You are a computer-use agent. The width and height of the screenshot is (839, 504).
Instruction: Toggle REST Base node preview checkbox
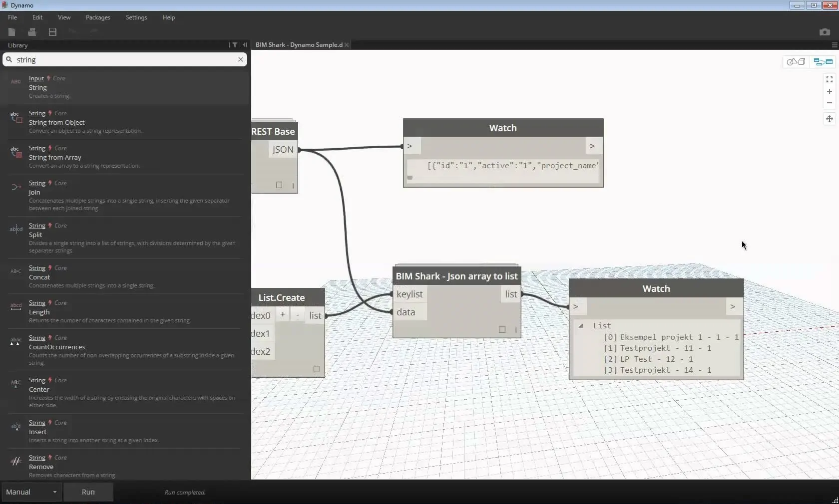(279, 185)
